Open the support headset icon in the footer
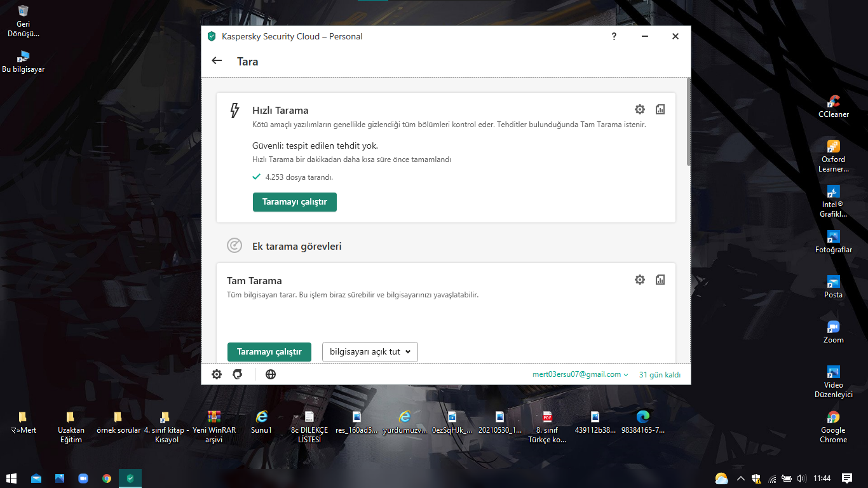 click(x=238, y=374)
